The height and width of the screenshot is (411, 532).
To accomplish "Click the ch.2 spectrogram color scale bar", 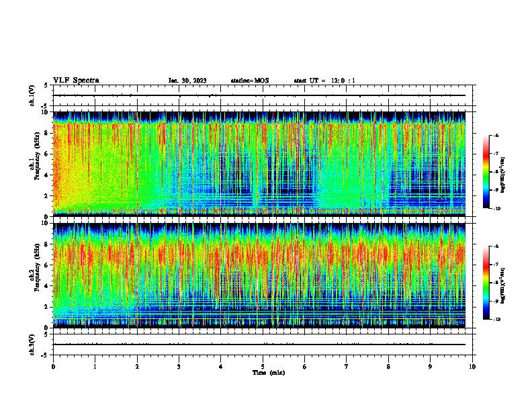I will 486,283.
